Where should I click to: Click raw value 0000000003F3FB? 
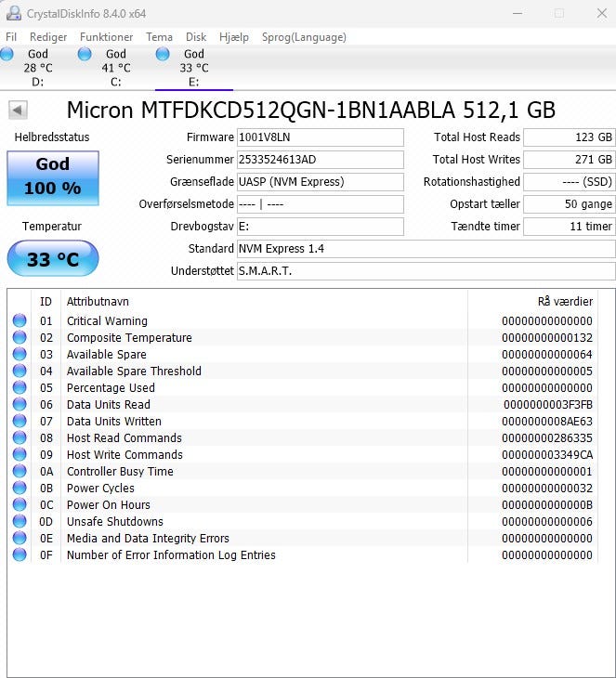548,405
